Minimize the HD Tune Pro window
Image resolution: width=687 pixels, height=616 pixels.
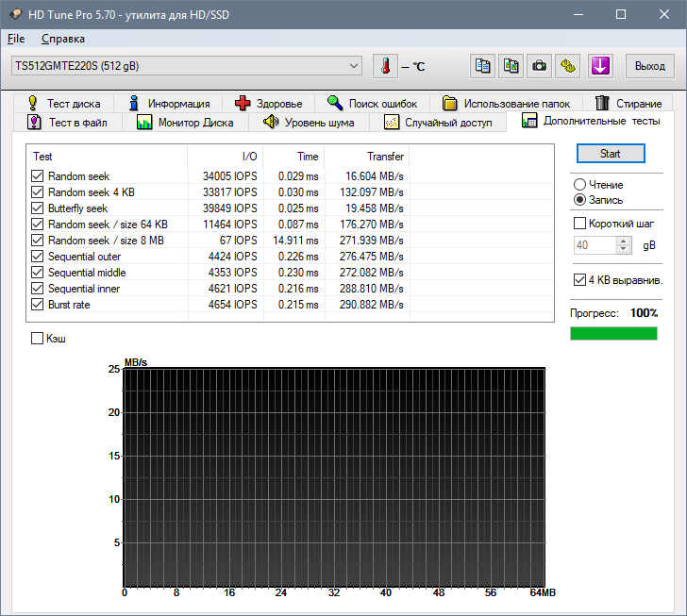578,14
